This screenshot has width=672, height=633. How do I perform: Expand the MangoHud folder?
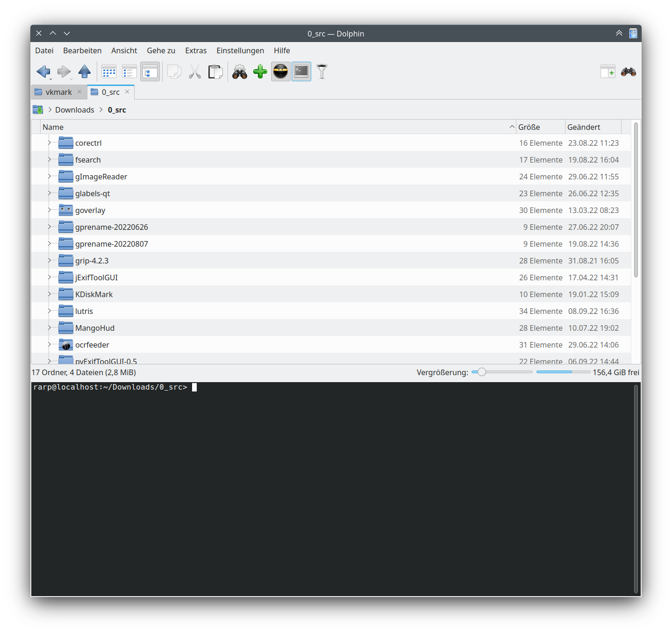tap(49, 327)
